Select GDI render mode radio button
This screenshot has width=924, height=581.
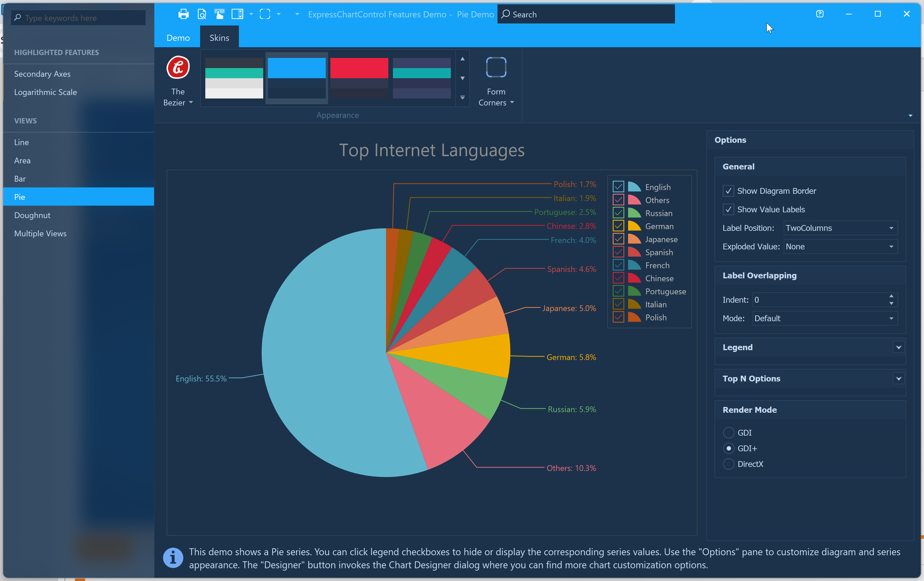pyautogui.click(x=728, y=432)
